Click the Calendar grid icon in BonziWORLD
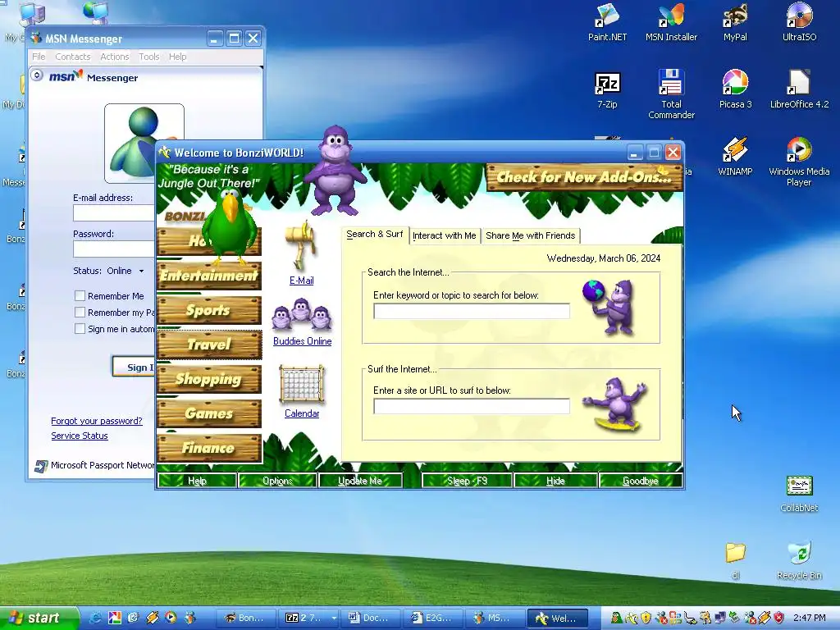 [302, 385]
